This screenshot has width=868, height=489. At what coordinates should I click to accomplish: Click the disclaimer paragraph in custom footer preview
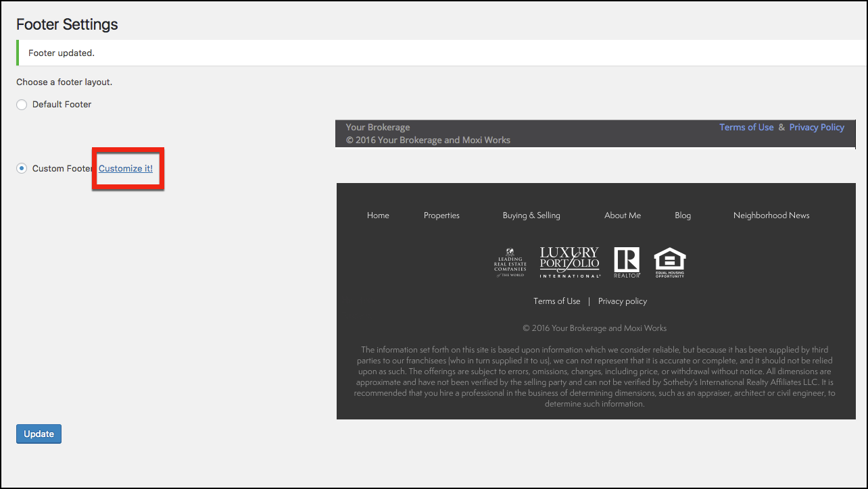click(x=595, y=377)
